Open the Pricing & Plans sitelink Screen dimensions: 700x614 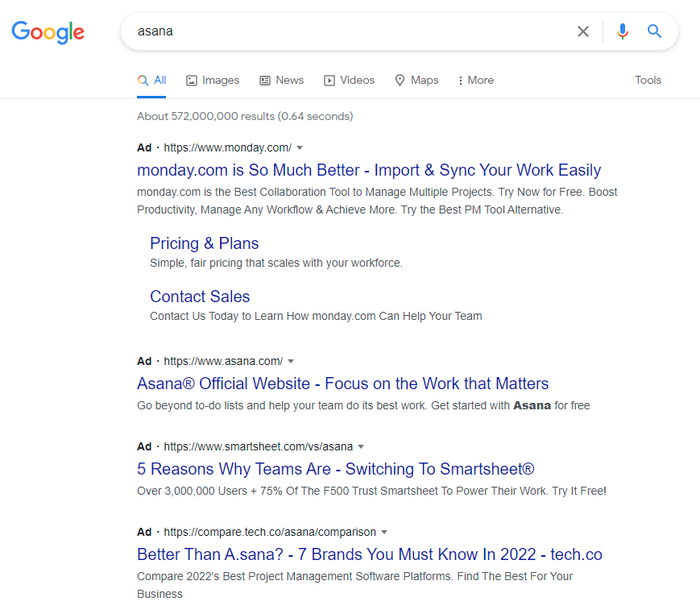[205, 243]
